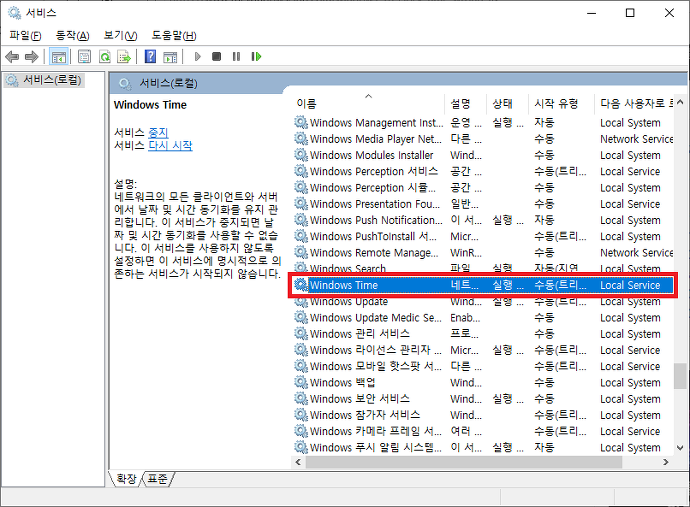Screen dimensions: 690x507
Task: Switch to the 표준 tab
Action: pyautogui.click(x=157, y=479)
